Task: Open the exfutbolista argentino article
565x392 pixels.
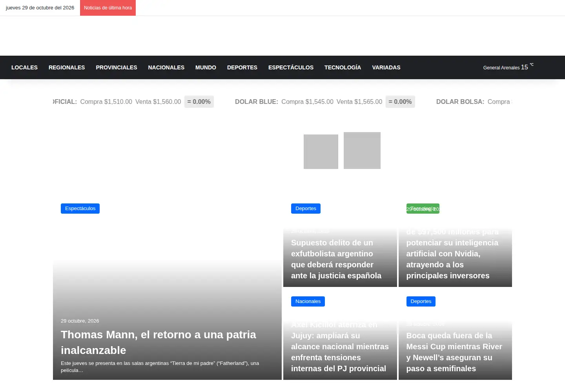Action: 336,259
